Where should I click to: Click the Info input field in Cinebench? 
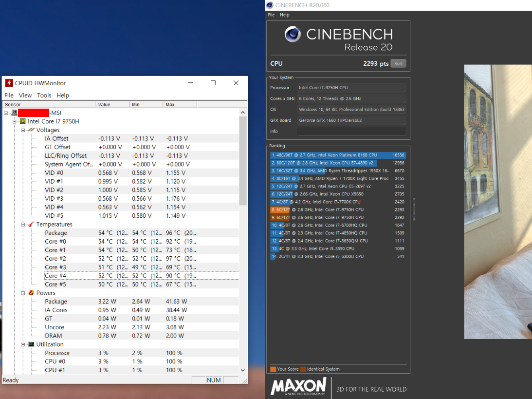[x=351, y=131]
